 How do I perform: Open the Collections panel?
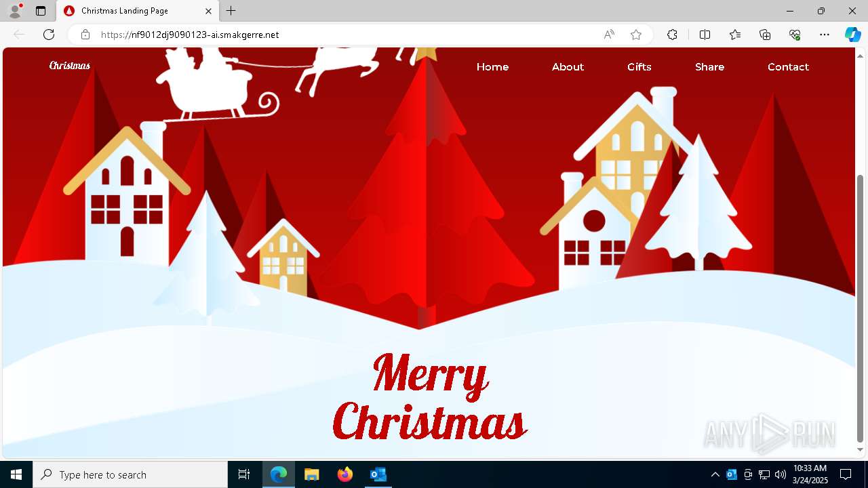765,35
